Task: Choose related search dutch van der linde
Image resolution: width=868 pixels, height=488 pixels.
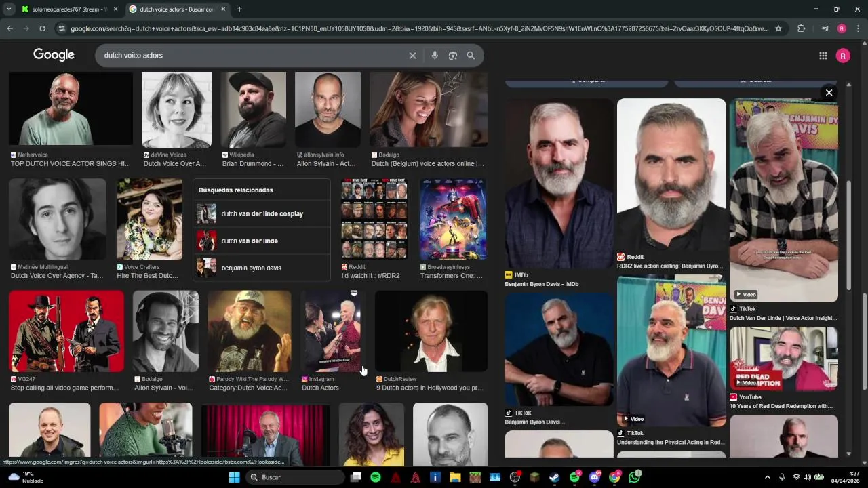Action: pyautogui.click(x=262, y=241)
